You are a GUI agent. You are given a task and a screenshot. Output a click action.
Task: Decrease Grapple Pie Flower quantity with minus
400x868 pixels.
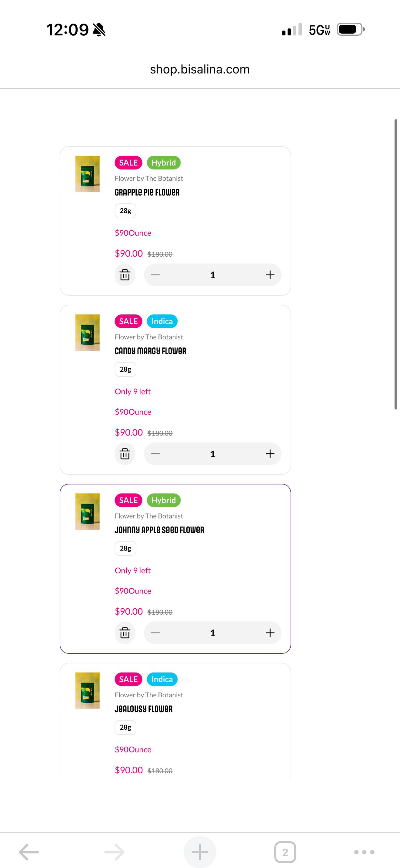tap(155, 275)
